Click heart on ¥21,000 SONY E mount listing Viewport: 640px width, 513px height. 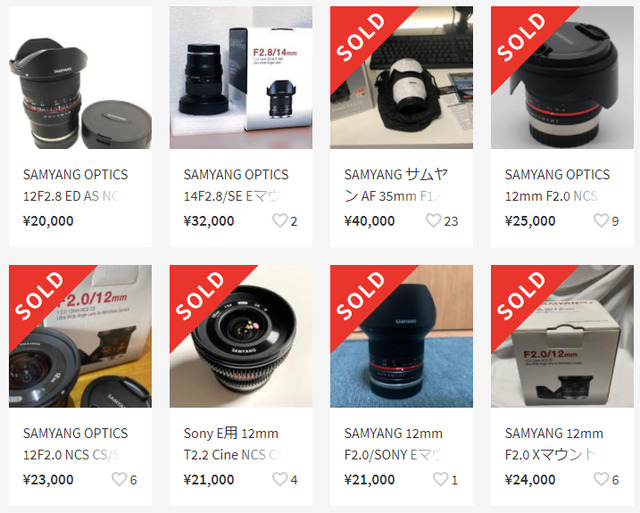(441, 479)
